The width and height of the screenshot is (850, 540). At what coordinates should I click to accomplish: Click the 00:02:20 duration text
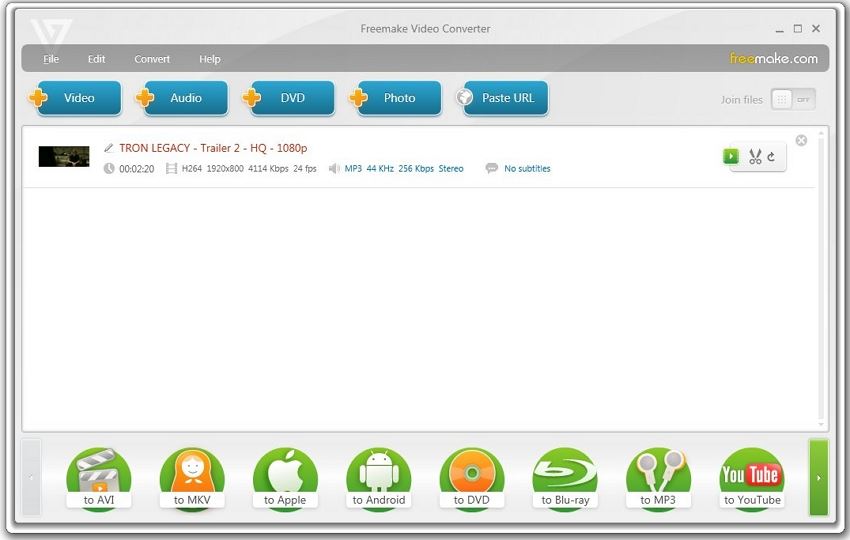tap(137, 169)
